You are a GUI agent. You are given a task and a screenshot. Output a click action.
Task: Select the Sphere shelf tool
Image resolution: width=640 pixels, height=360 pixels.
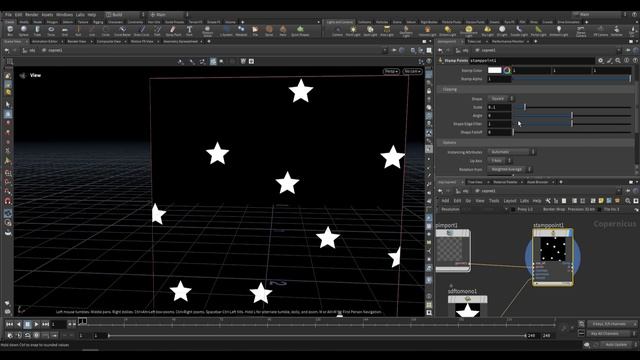[24, 31]
